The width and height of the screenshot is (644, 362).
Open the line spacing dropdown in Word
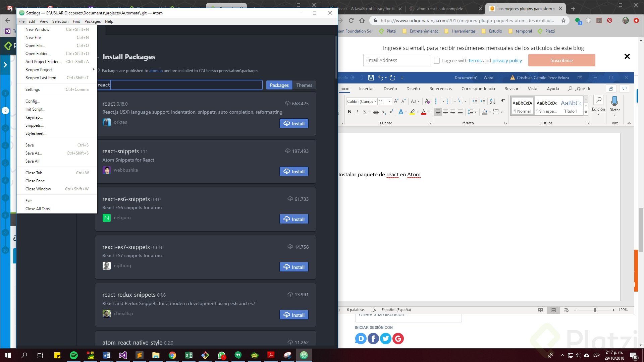click(472, 112)
